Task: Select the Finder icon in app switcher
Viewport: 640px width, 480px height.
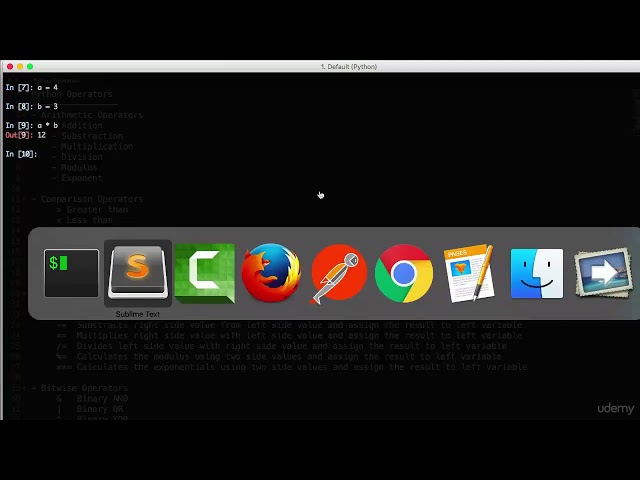Action: click(537, 273)
